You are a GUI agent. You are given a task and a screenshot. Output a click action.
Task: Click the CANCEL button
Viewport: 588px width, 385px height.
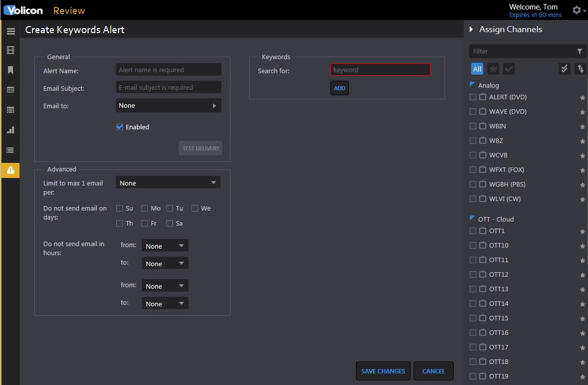(434, 371)
